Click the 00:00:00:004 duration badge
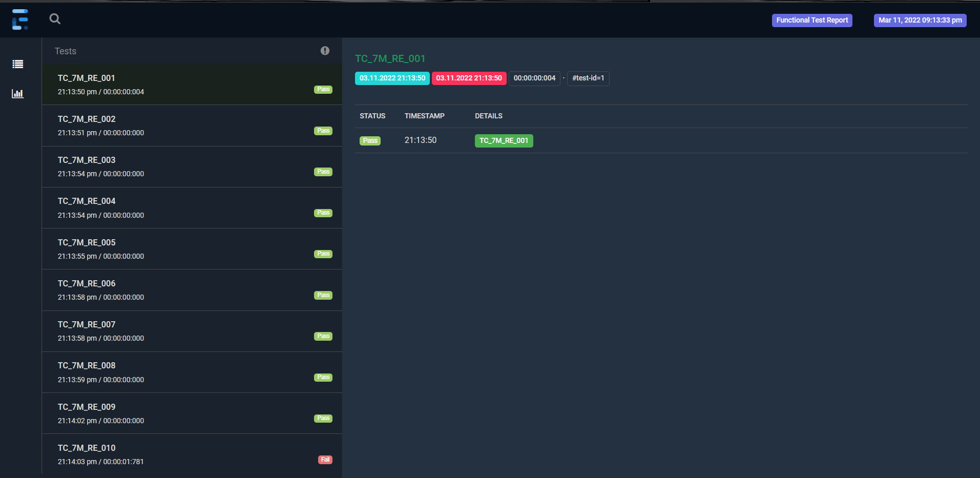 click(x=534, y=78)
